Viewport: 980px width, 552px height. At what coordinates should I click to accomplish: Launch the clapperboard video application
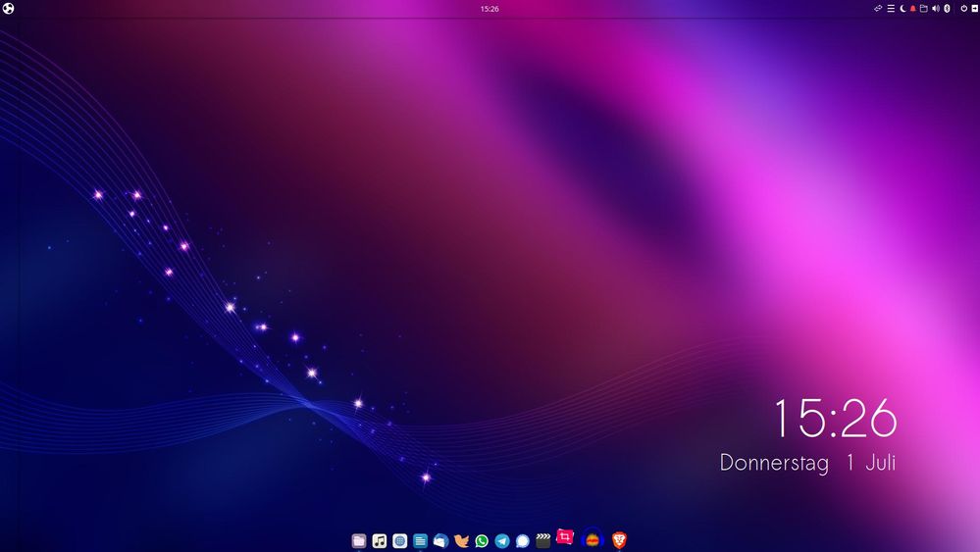point(543,540)
